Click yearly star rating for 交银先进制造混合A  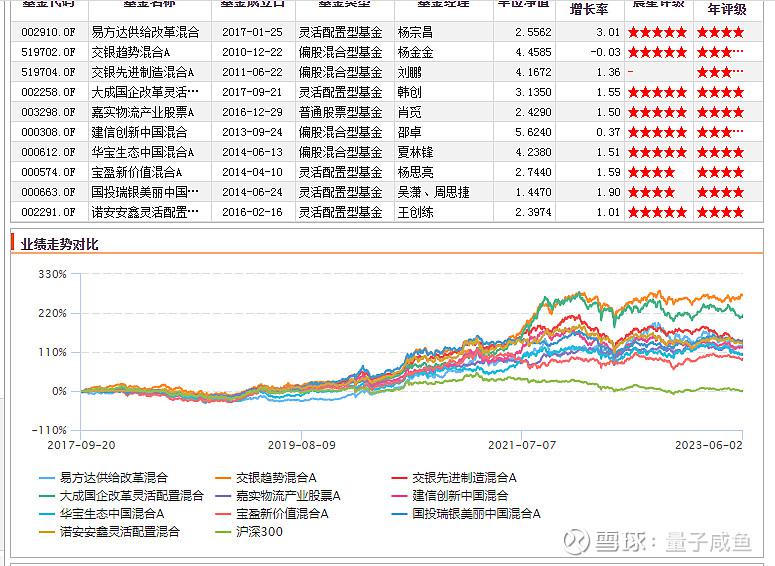pyautogui.click(x=720, y=73)
